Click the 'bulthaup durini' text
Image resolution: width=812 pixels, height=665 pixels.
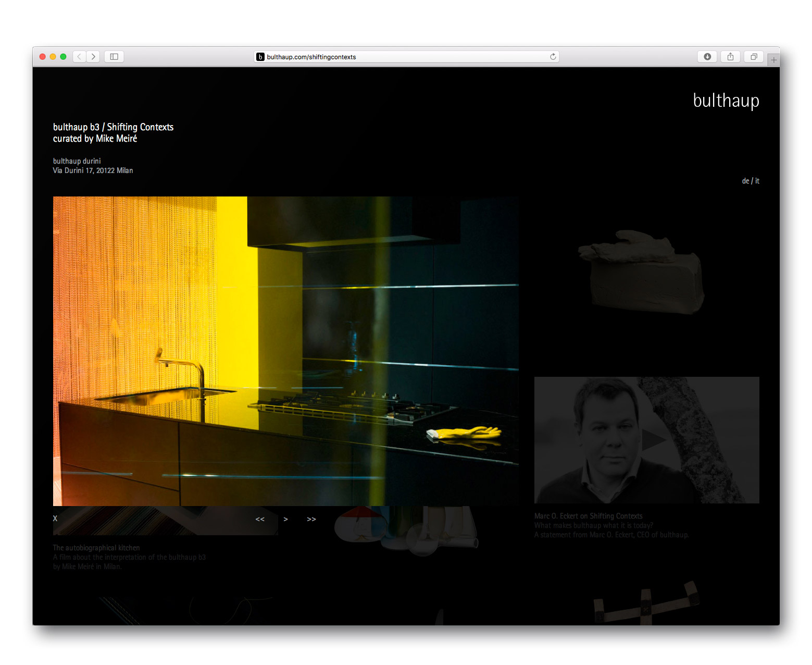(x=77, y=161)
